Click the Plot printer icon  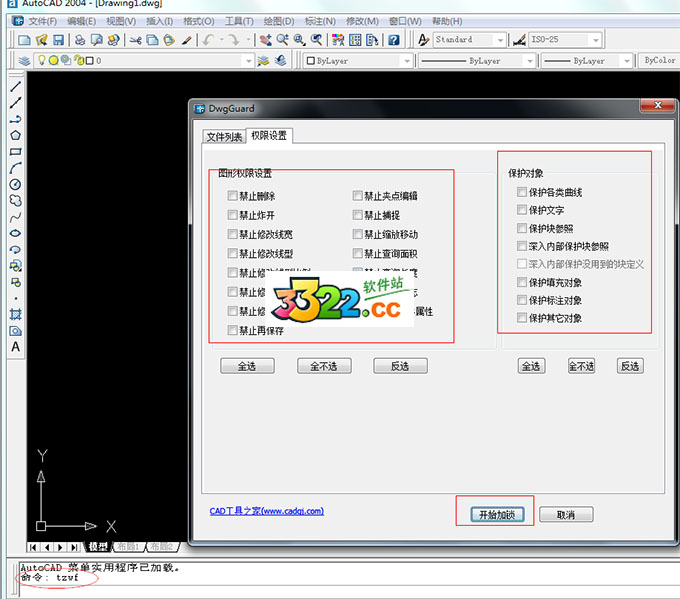pyautogui.click(x=80, y=40)
